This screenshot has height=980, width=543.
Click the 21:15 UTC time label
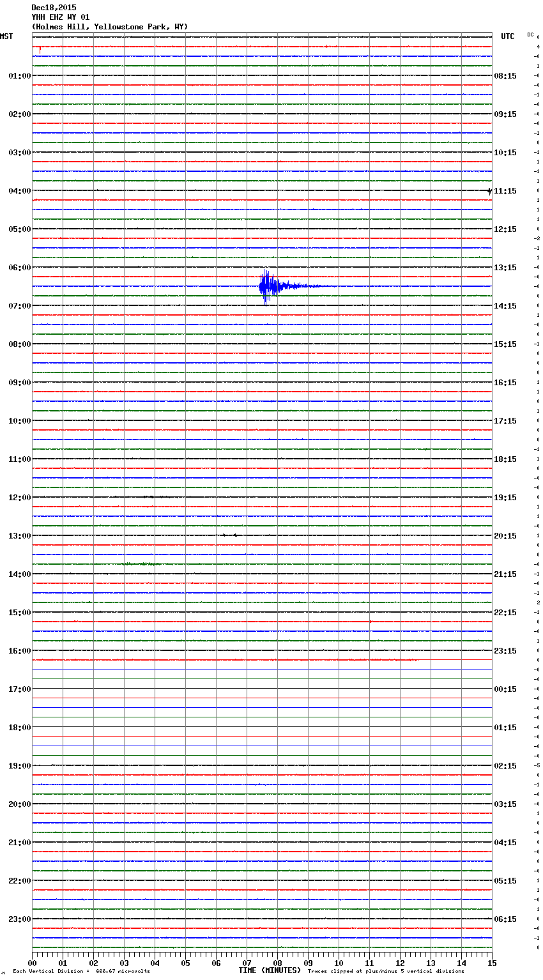click(505, 574)
